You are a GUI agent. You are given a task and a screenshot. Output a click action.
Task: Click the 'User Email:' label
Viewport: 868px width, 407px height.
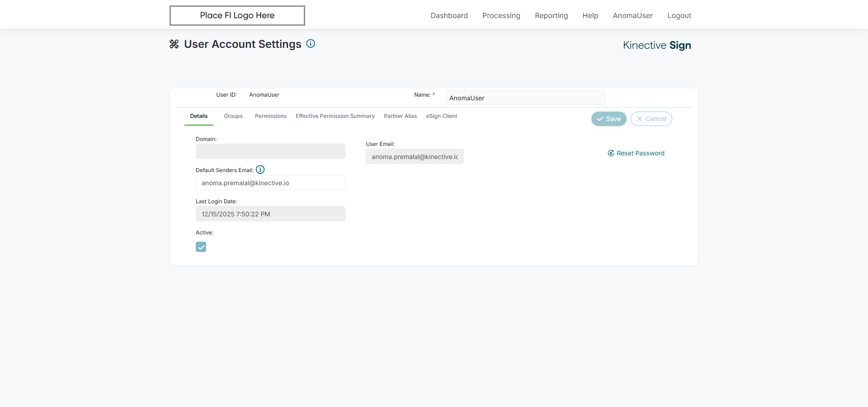click(x=380, y=144)
